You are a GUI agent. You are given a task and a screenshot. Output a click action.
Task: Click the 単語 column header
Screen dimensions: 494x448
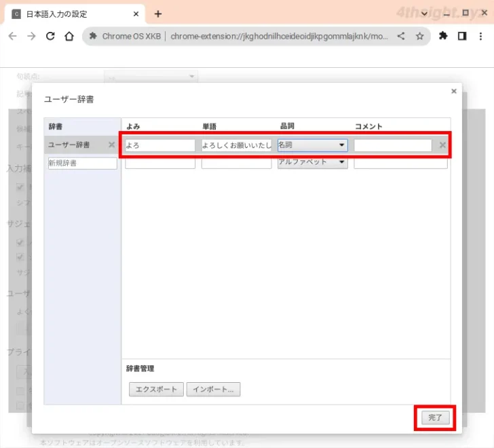(209, 126)
